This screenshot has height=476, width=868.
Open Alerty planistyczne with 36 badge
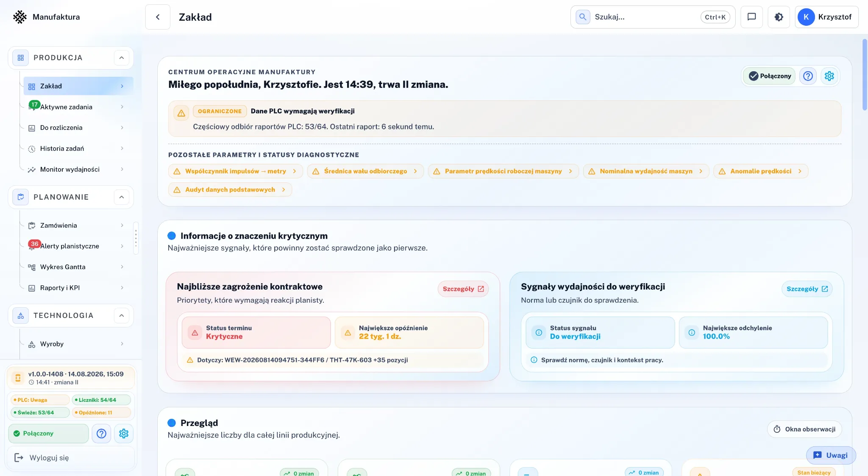point(78,246)
